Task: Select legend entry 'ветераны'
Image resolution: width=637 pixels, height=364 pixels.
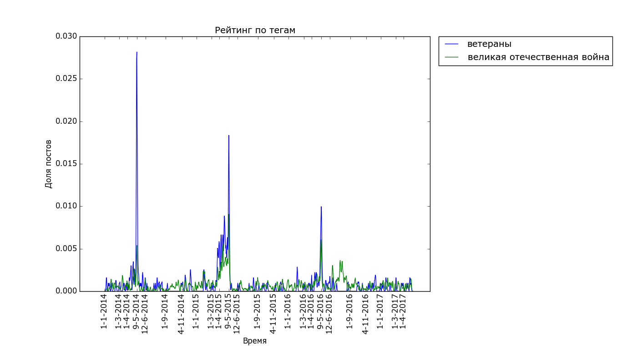Action: [489, 44]
